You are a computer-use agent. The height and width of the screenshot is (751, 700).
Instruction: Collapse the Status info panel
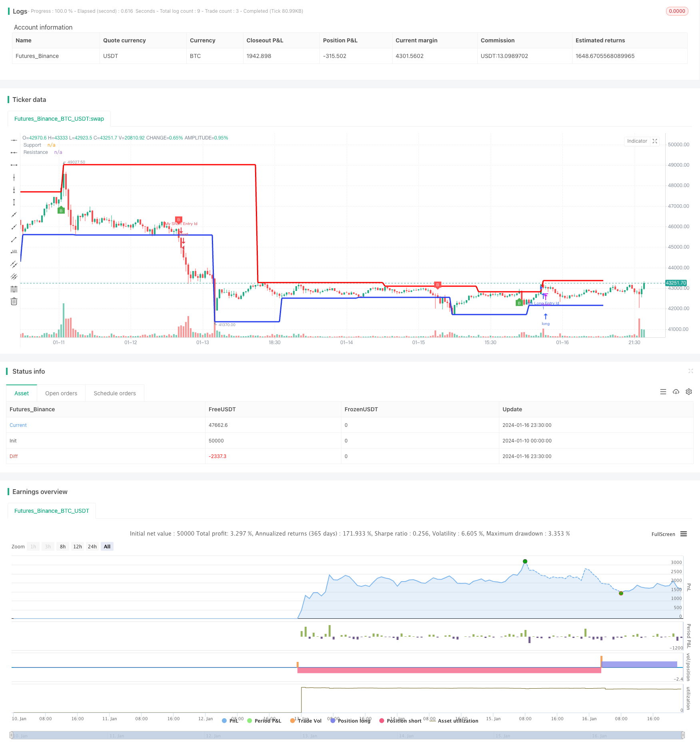(690, 371)
